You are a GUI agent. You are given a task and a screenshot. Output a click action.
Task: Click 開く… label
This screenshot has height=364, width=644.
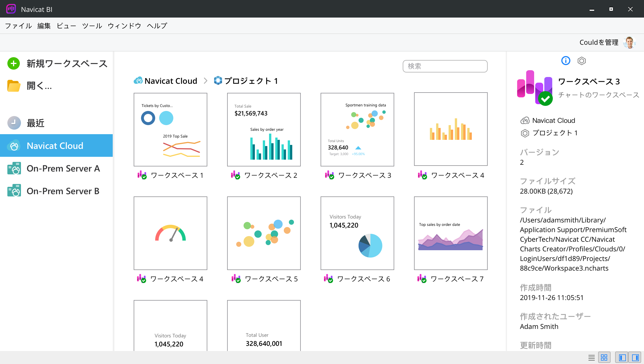click(x=39, y=86)
